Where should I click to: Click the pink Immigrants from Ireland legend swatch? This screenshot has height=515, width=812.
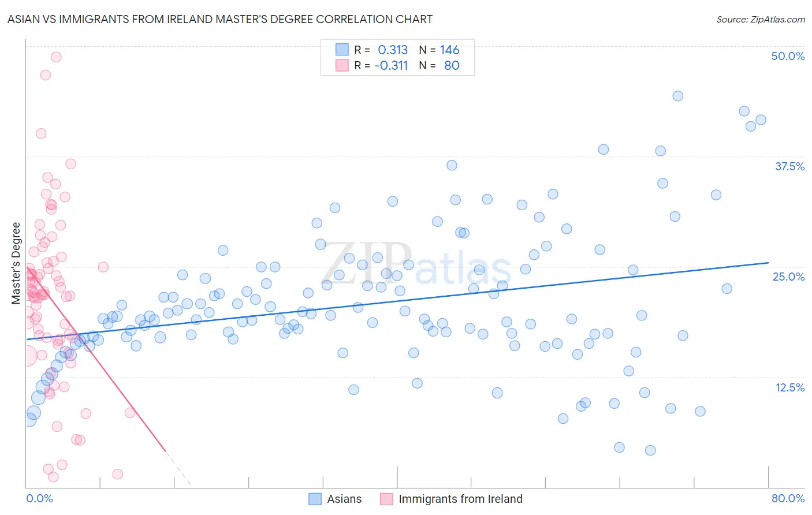(x=386, y=499)
